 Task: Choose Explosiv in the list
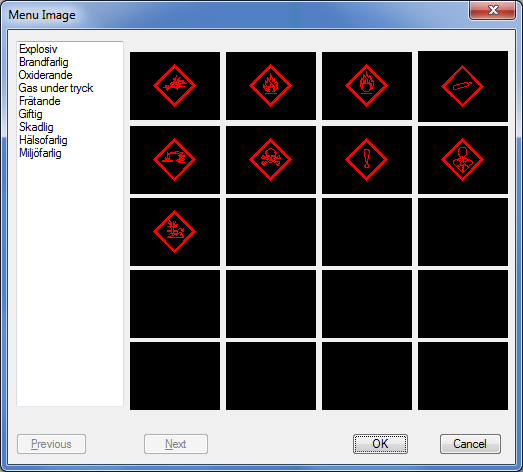pos(38,49)
